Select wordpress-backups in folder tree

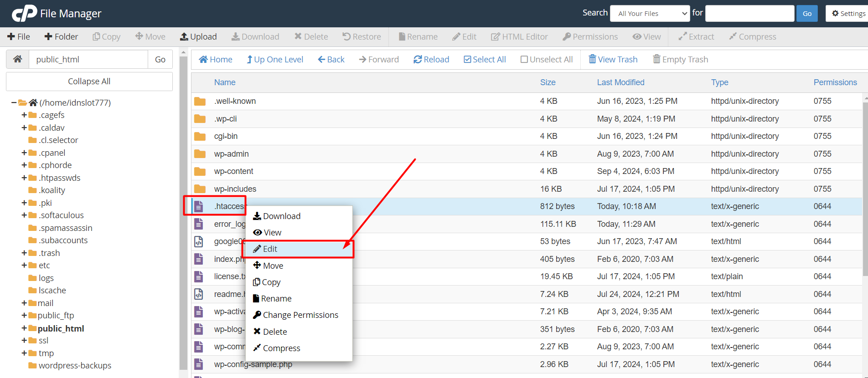pyautogui.click(x=75, y=365)
